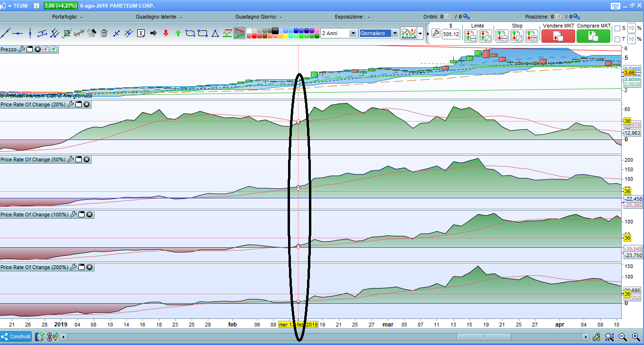644x345 pixels.
Task: Select the triangle drawing tool
Action: [215, 33]
